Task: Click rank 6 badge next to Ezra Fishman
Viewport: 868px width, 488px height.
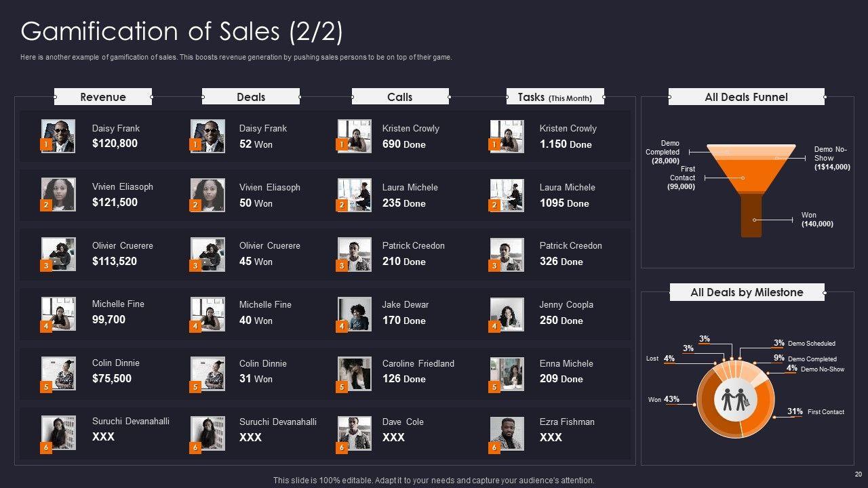Action: [x=494, y=447]
